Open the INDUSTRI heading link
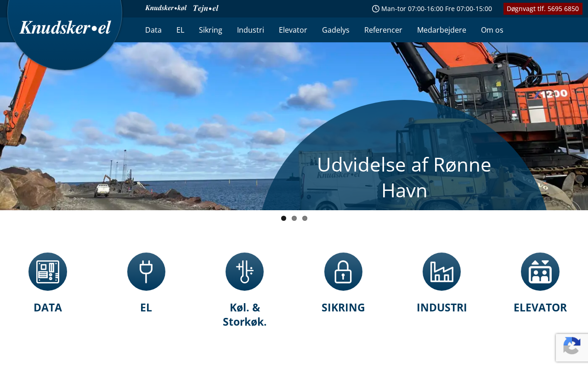588x368 pixels. 441,307
